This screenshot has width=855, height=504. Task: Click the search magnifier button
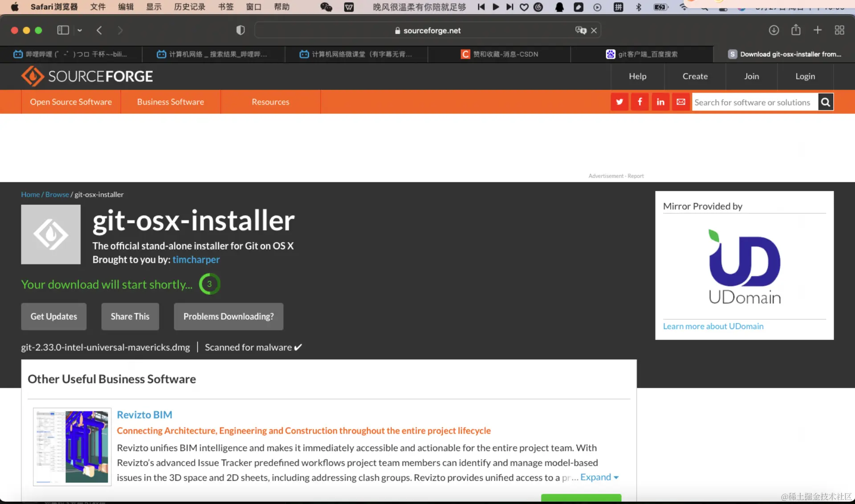pos(826,102)
